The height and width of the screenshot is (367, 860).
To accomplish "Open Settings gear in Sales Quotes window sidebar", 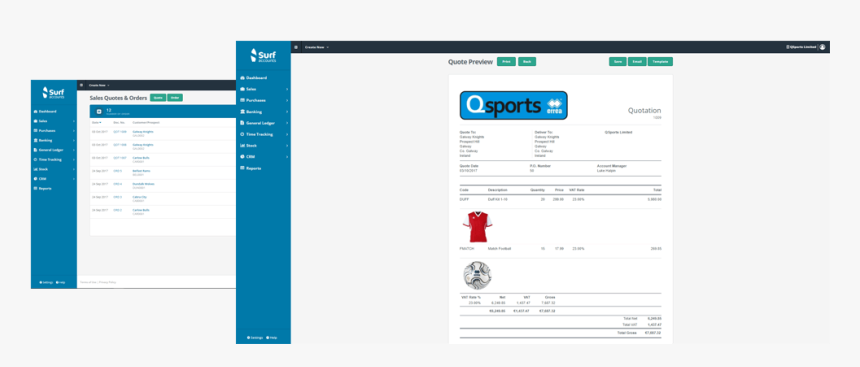I will tap(41, 282).
